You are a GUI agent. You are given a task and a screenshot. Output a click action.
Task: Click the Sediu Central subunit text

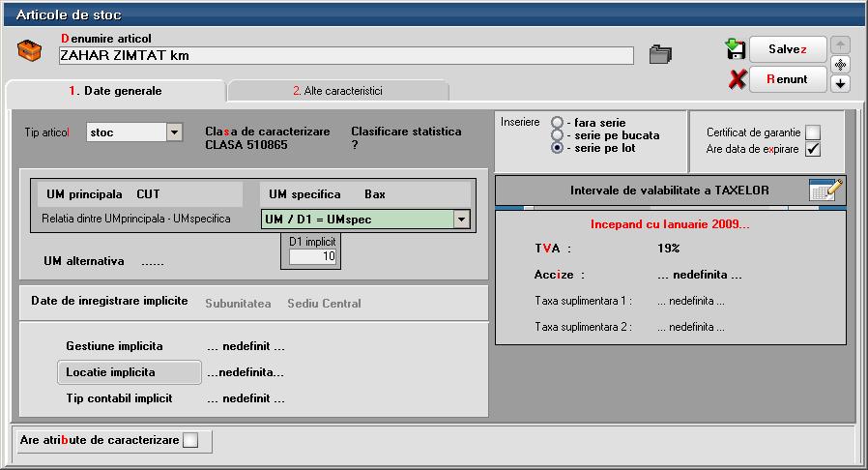pos(325,304)
